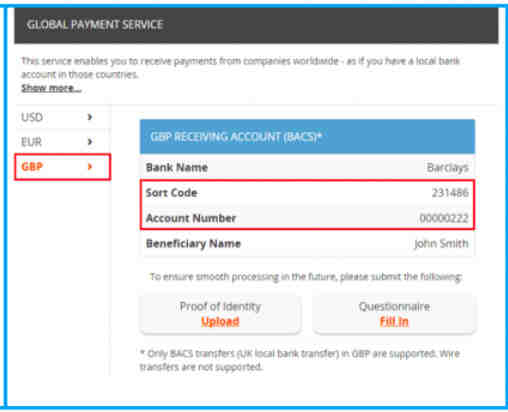The height and width of the screenshot is (412, 508).
Task: Click the Bank Name value Barclays
Action: (448, 168)
